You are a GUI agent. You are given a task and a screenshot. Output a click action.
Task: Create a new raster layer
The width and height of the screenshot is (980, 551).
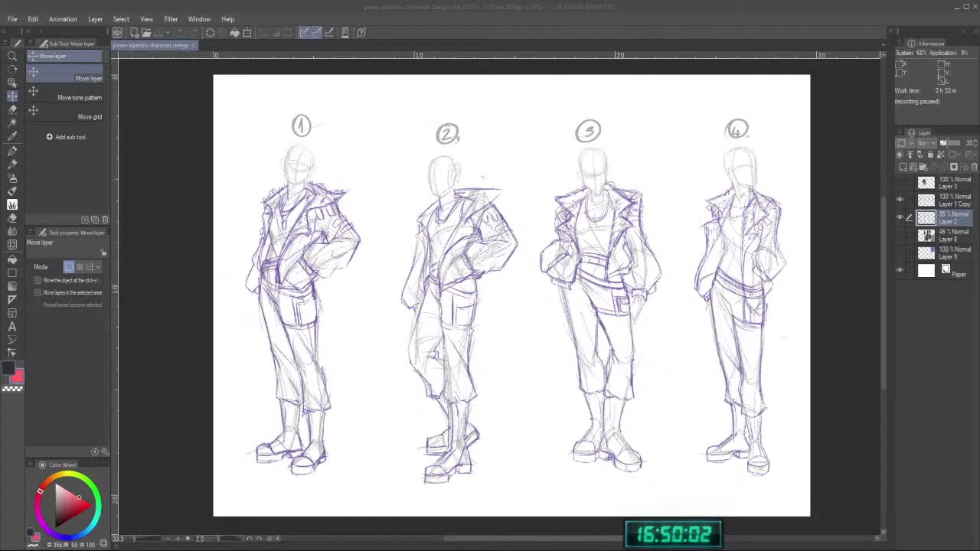(903, 168)
